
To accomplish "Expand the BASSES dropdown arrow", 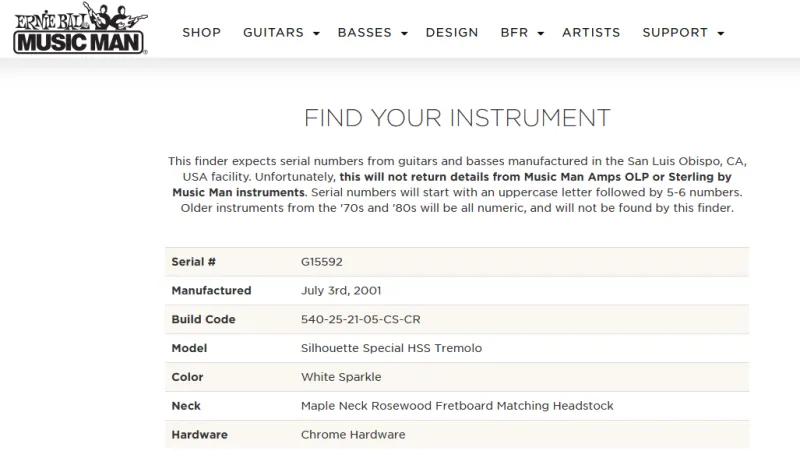I will pyautogui.click(x=405, y=34).
